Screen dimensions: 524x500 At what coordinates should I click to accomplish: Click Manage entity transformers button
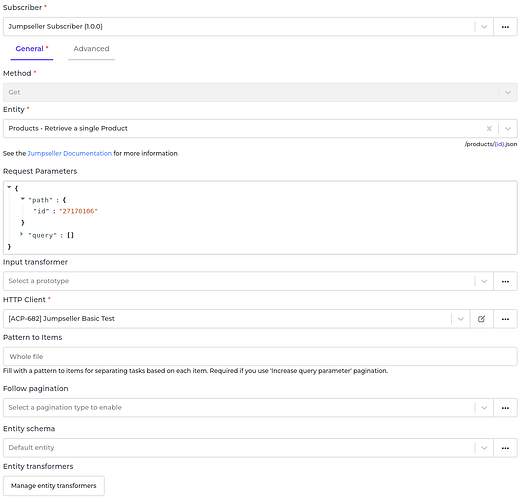coord(53,486)
